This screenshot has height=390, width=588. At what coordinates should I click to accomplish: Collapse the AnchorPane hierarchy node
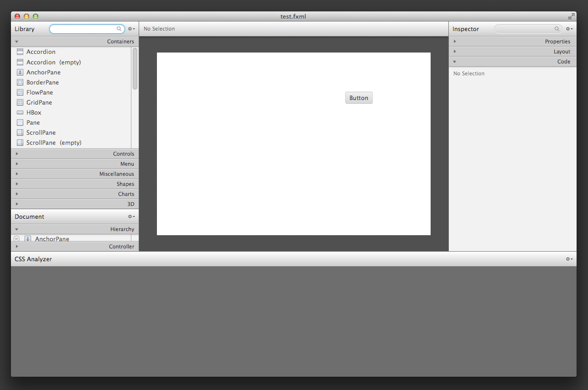click(x=17, y=239)
